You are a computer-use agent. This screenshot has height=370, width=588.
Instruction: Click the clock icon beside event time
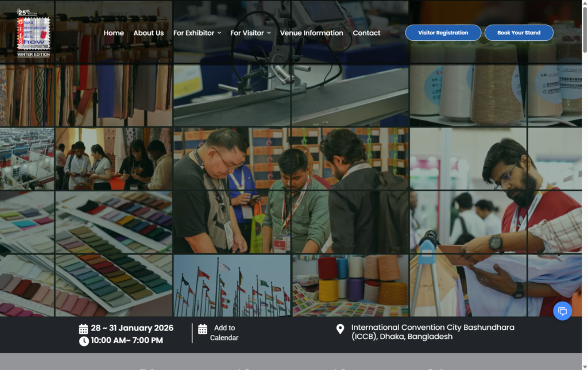coord(84,341)
